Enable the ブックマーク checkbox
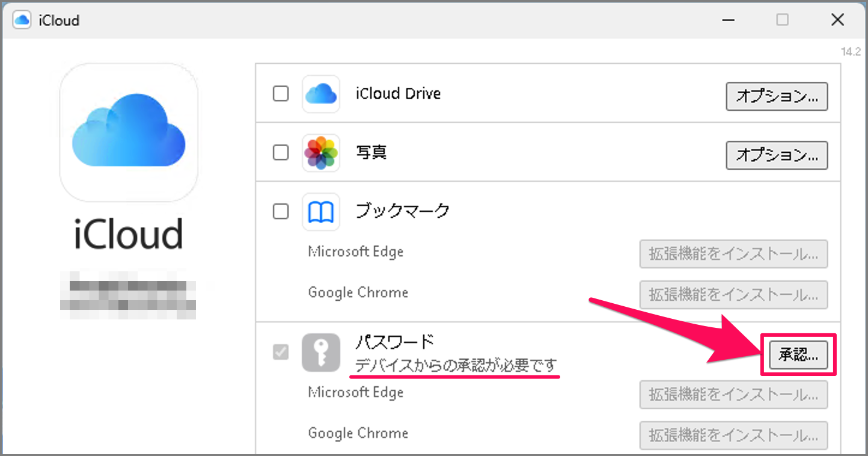The width and height of the screenshot is (868, 456). [280, 211]
